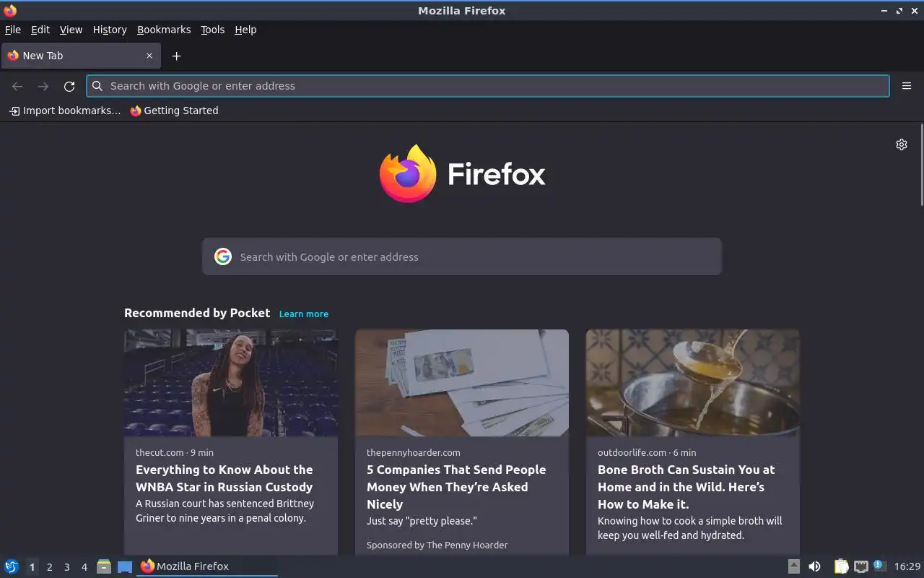
Task: Click 'Sponsored by The Penny Hoarder' text
Action: point(437,545)
